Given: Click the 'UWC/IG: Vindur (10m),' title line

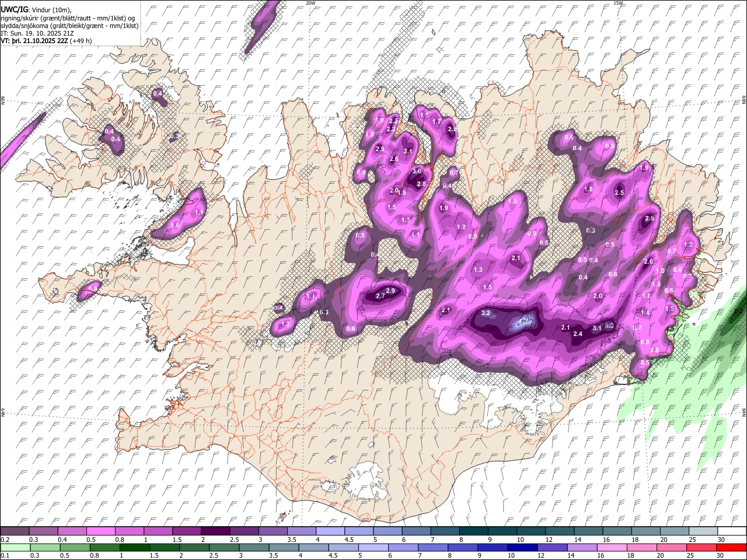Looking at the screenshot, I should 36,10.
